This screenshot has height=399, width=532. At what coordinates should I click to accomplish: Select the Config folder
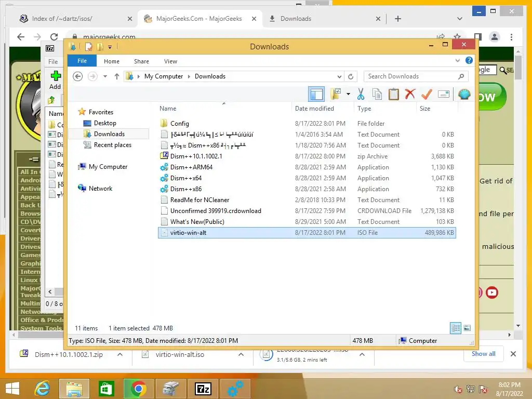[307, 124]
